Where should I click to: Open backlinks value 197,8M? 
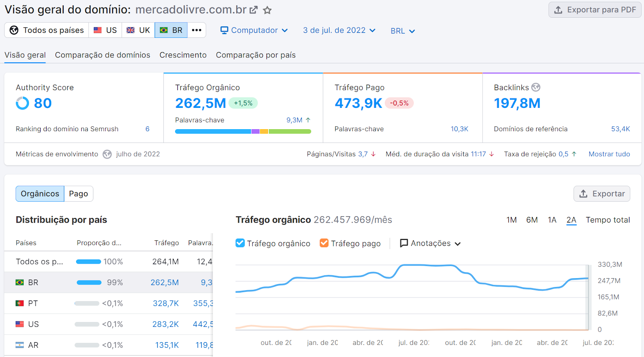(x=517, y=103)
